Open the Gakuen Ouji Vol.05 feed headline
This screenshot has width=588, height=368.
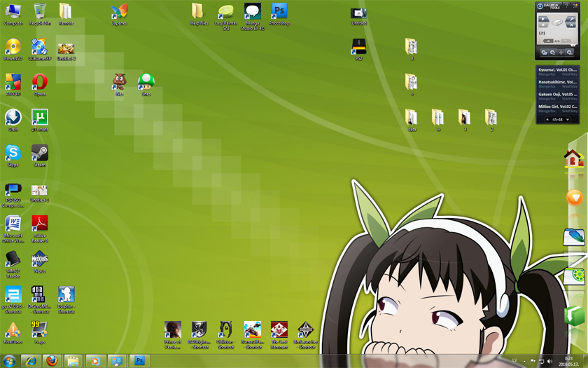pos(558,94)
